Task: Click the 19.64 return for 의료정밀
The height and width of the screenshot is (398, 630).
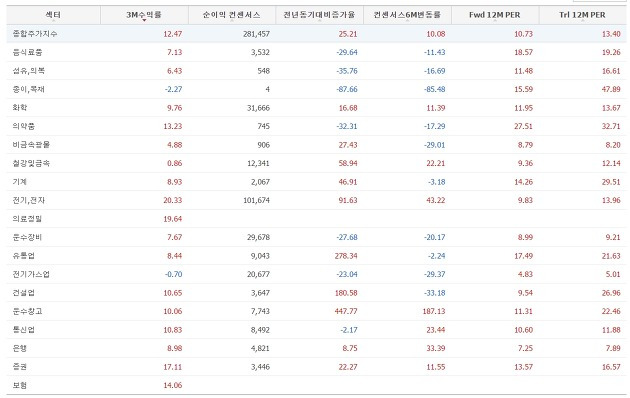Action: tap(173, 219)
